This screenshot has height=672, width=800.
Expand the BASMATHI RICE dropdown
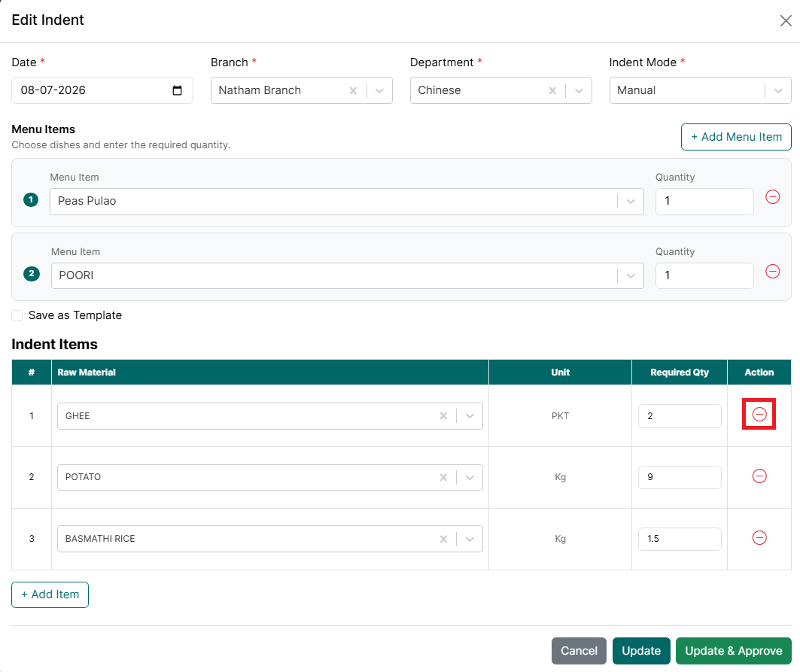click(x=470, y=539)
